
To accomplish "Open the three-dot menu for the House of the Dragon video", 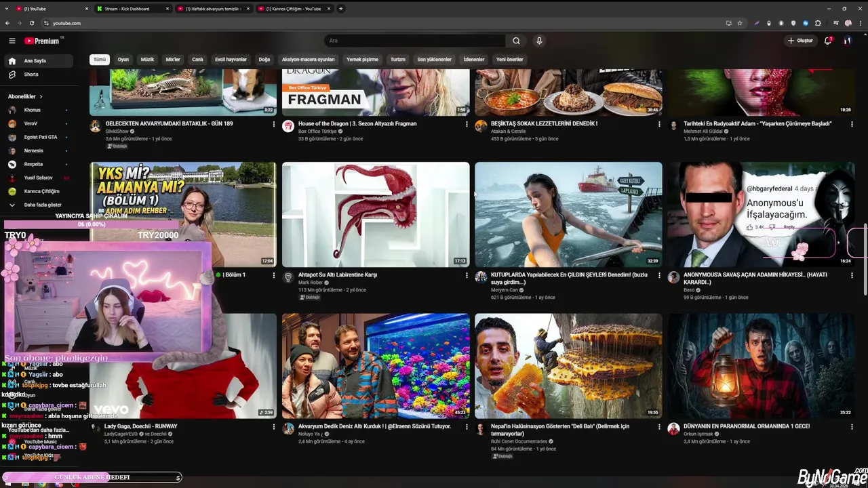I will (x=467, y=124).
